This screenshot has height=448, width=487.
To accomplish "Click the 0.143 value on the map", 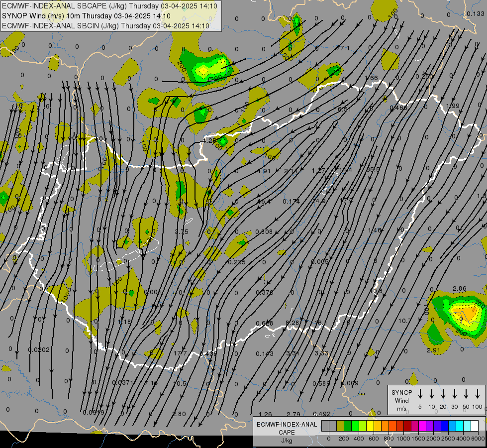I will click(x=265, y=353).
